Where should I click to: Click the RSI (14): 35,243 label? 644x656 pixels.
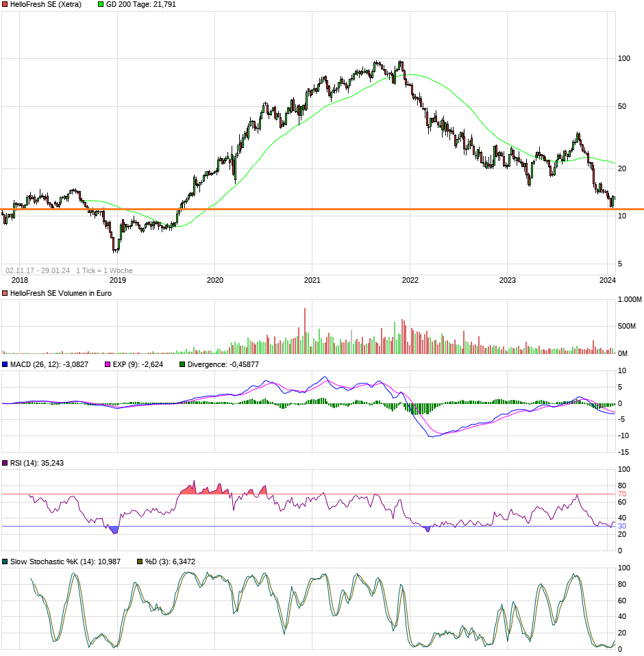pos(37,463)
